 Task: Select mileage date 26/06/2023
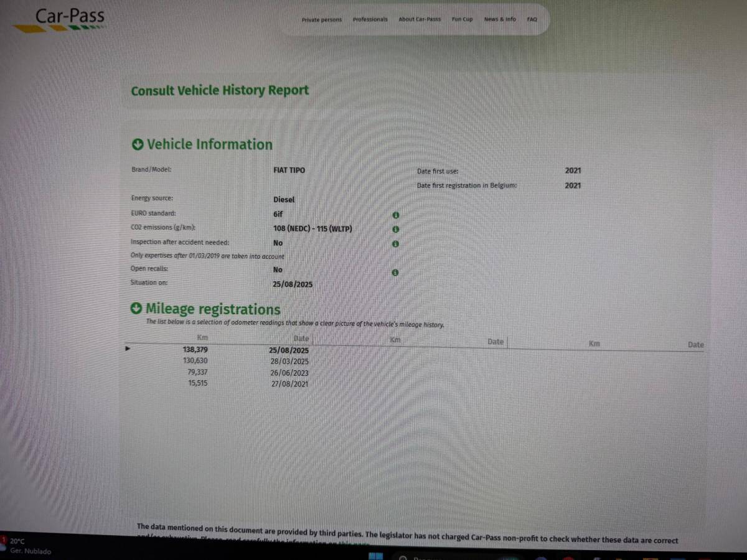click(289, 373)
